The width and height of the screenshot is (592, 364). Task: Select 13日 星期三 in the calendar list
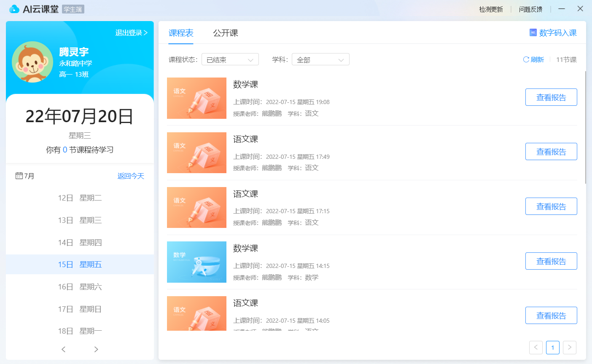tap(80, 220)
